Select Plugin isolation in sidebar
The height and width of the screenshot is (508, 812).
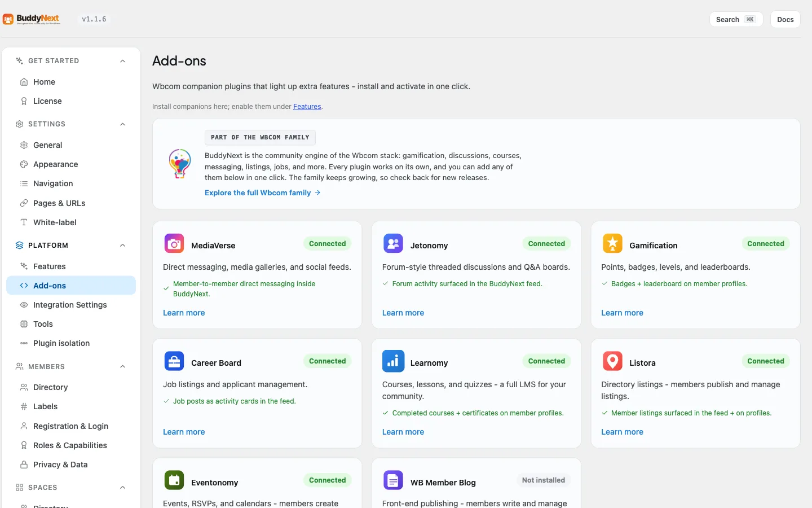click(x=71, y=343)
